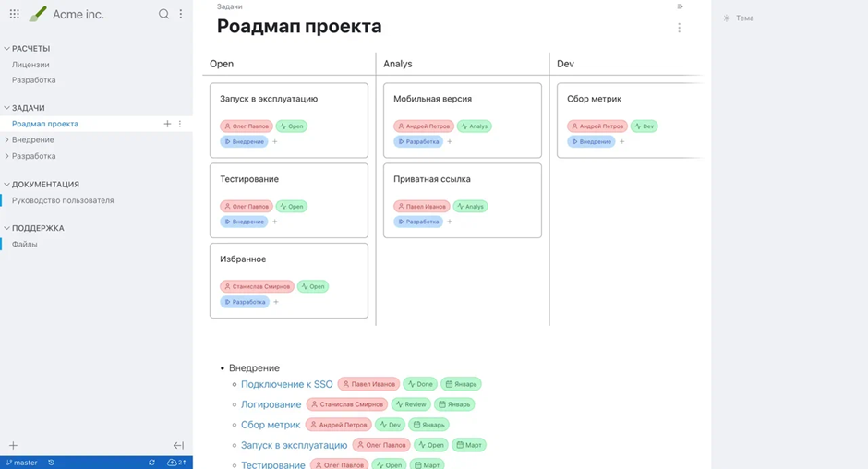Viewport: 868px width, 469px height.
Task: Add a tag to the Приватная ссылка card
Action: click(450, 222)
